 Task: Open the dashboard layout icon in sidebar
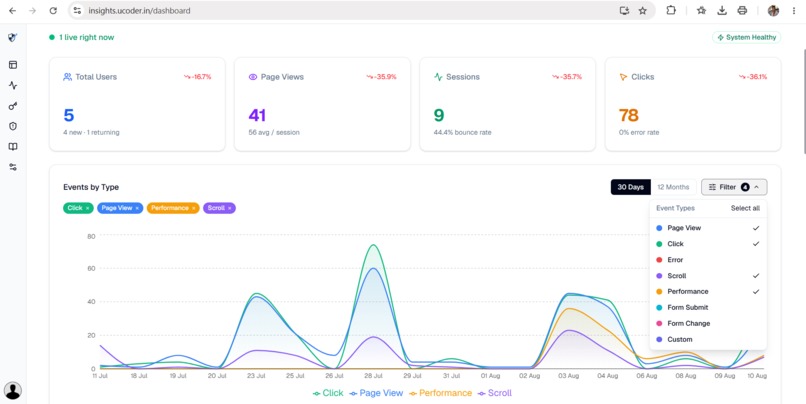coord(13,65)
